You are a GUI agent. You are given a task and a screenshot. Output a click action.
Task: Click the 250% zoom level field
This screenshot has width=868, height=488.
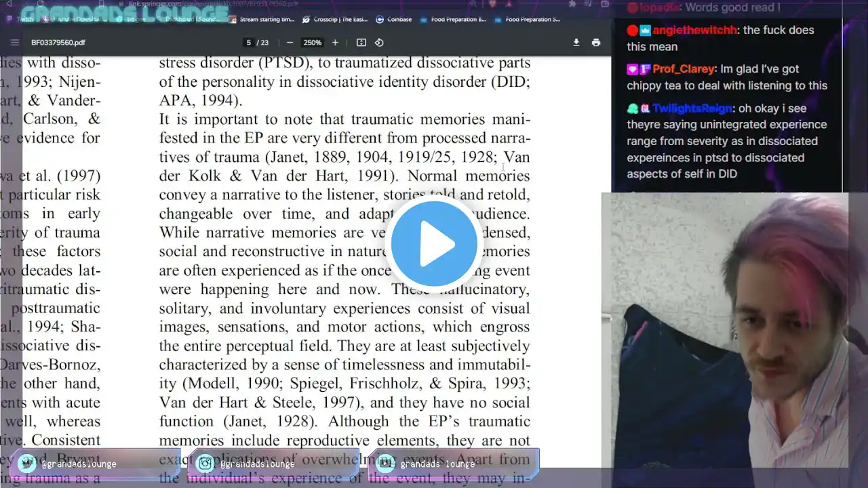(x=312, y=43)
